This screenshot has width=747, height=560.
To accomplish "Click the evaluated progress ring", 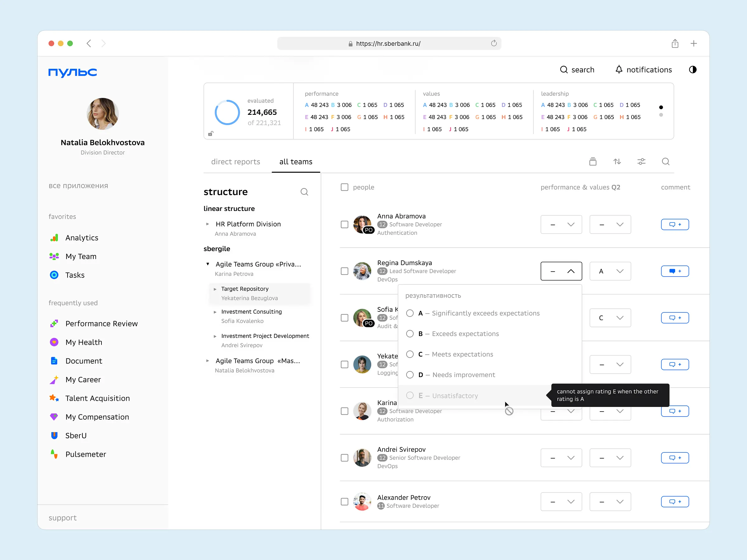I will (x=227, y=112).
